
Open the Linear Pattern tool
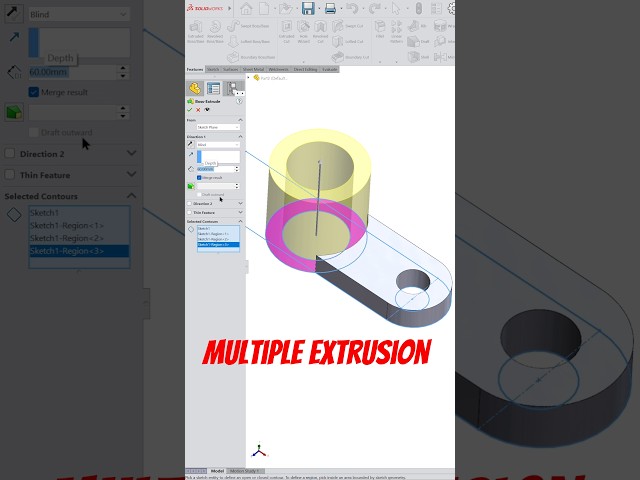click(x=396, y=32)
